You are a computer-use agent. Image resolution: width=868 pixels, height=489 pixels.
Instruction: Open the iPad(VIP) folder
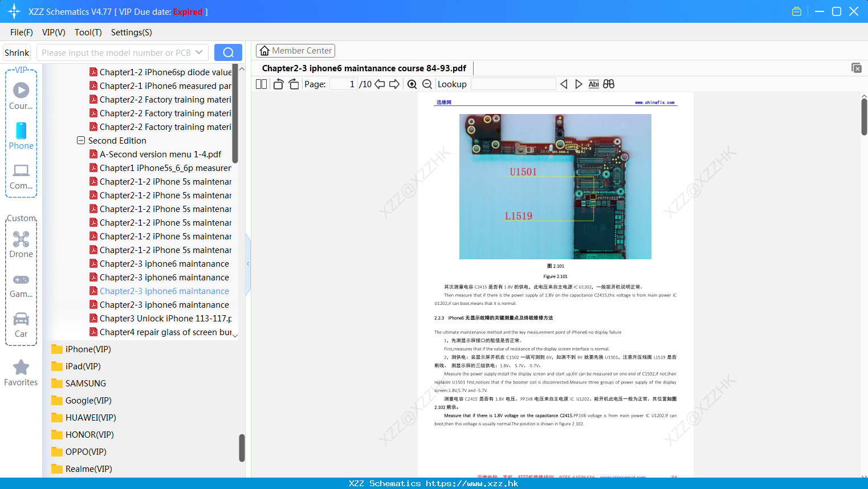coord(76,366)
